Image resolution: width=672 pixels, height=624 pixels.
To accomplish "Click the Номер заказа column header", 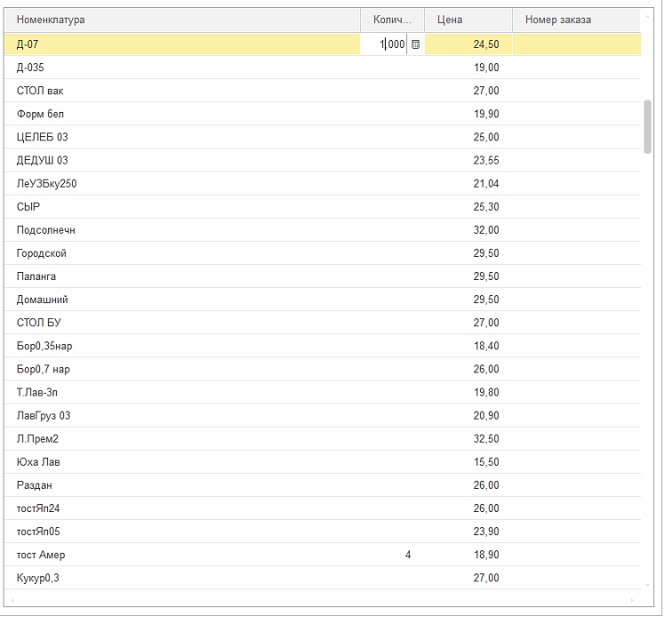I will tap(575, 20).
